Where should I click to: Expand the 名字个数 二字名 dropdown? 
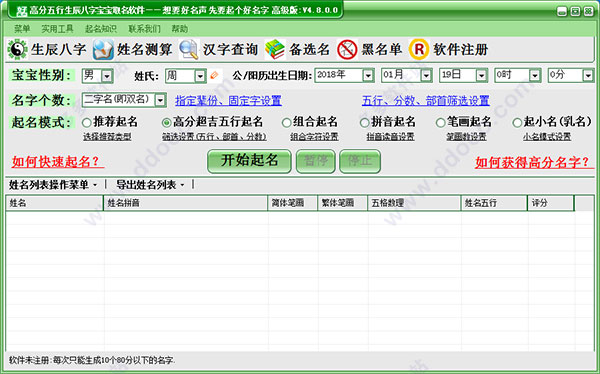160,100
